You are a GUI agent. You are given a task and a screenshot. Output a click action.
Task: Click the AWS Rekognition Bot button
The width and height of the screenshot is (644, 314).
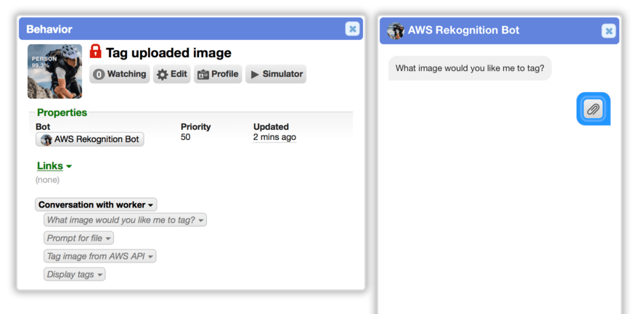click(x=90, y=139)
